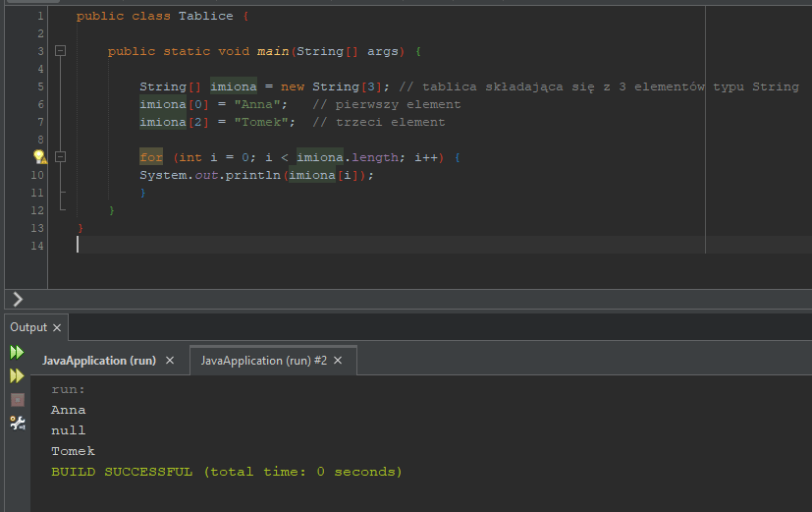Select the JavaApplication (run) #2 tab

coord(263,361)
